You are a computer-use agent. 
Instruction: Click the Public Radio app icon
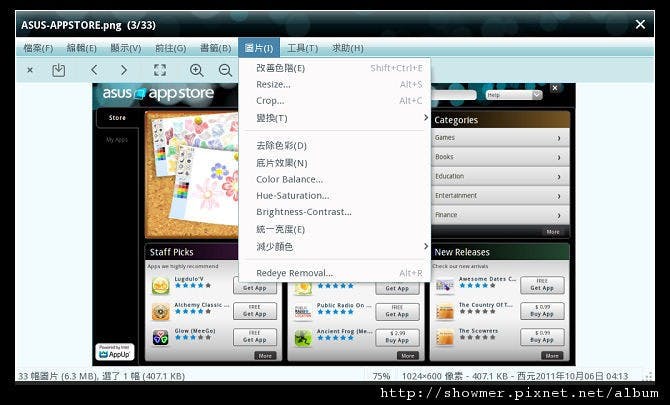[x=303, y=312]
